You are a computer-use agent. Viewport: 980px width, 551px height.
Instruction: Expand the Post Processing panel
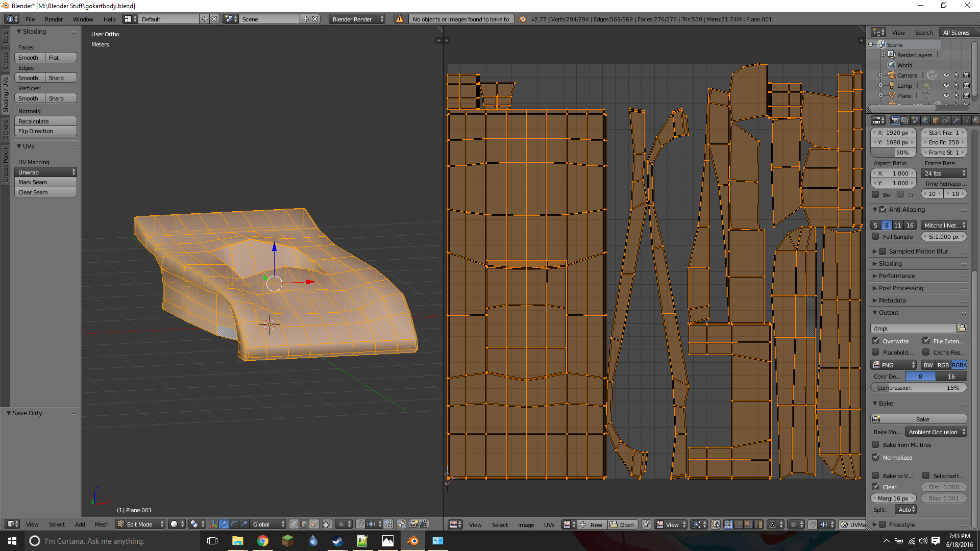(900, 288)
